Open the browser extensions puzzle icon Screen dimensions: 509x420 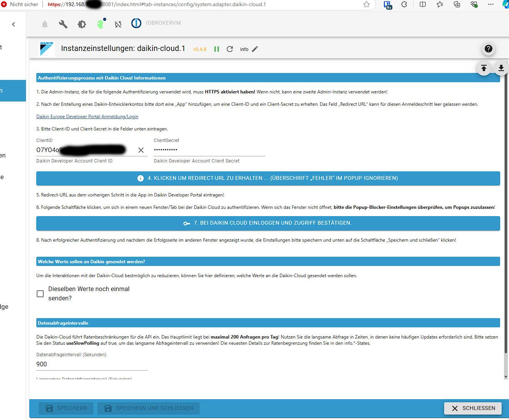[404, 5]
